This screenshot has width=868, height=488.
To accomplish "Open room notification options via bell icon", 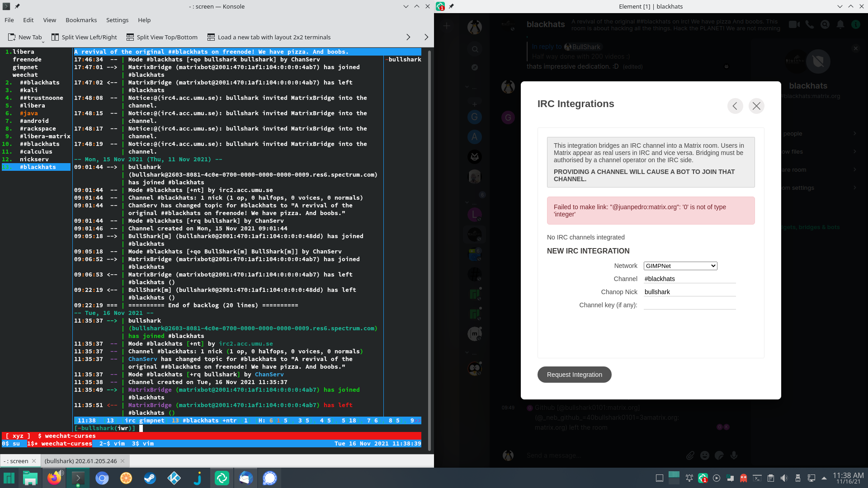I will pyautogui.click(x=840, y=24).
